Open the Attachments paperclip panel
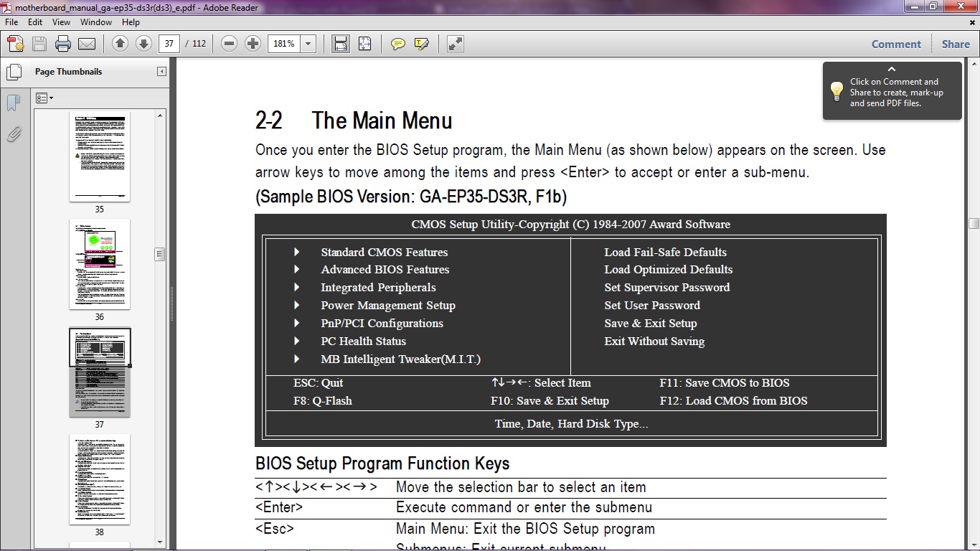980x551 pixels. click(13, 134)
